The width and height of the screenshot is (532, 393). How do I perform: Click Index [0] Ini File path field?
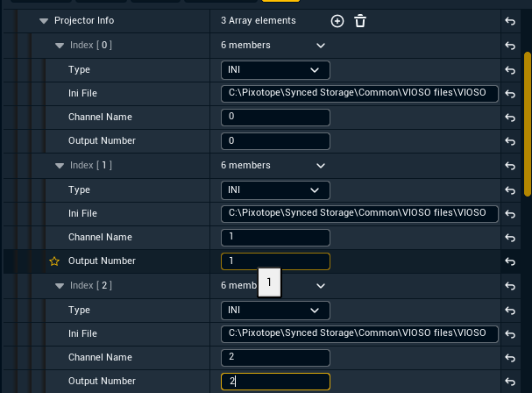pos(359,93)
